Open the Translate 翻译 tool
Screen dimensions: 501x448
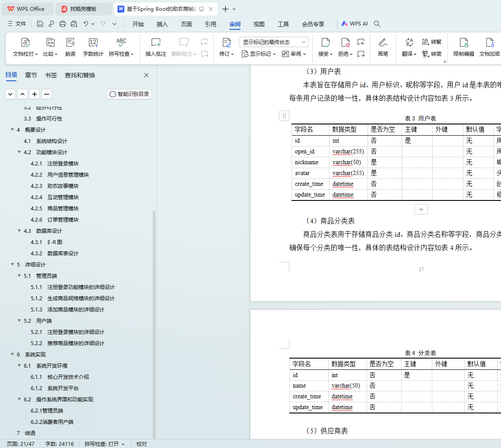click(x=409, y=47)
